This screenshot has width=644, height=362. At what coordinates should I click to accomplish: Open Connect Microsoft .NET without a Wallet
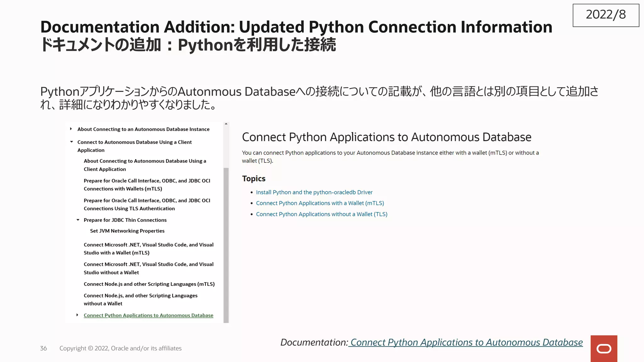[148, 268]
